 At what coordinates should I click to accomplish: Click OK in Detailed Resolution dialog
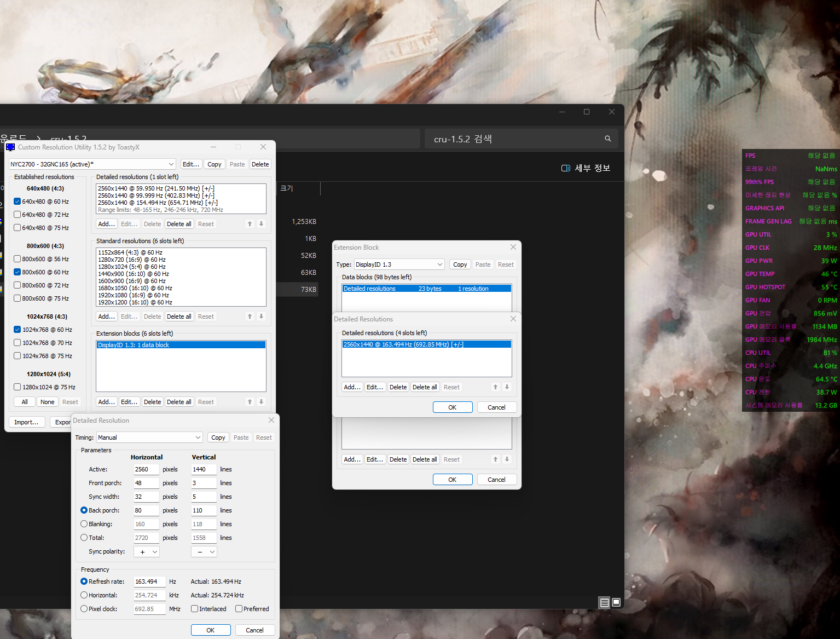coord(210,630)
